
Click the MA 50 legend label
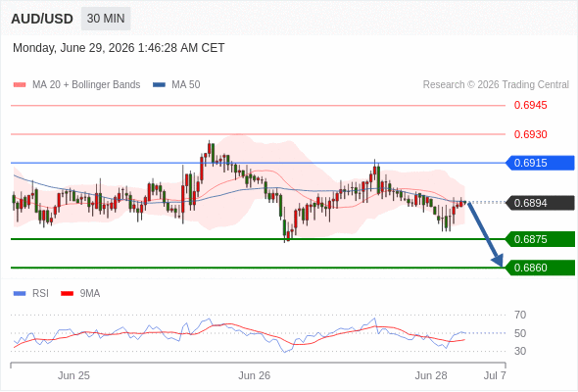(x=186, y=85)
